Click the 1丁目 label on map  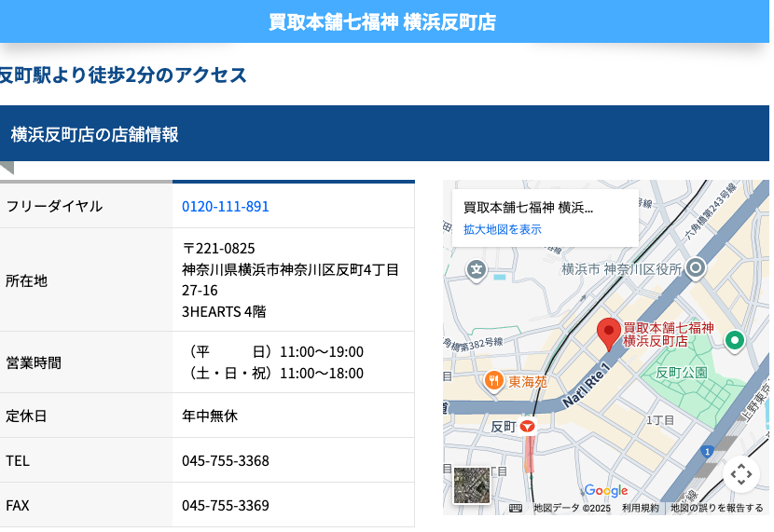tap(660, 420)
